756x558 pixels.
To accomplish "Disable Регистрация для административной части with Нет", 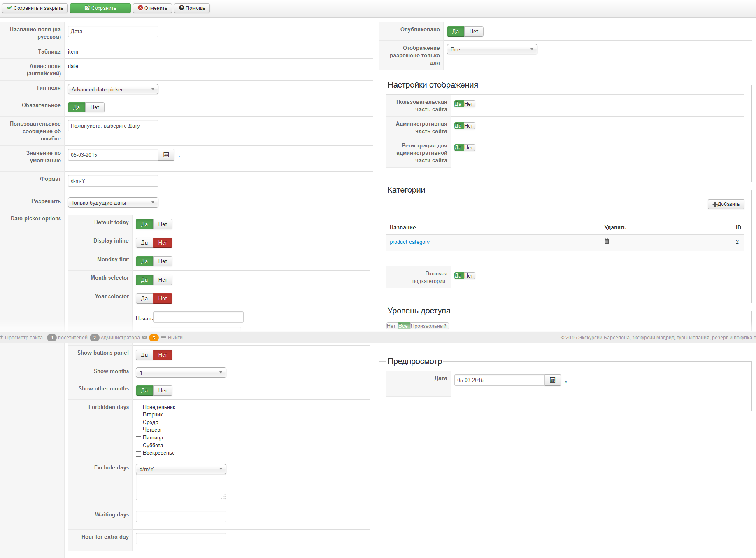I will click(469, 148).
